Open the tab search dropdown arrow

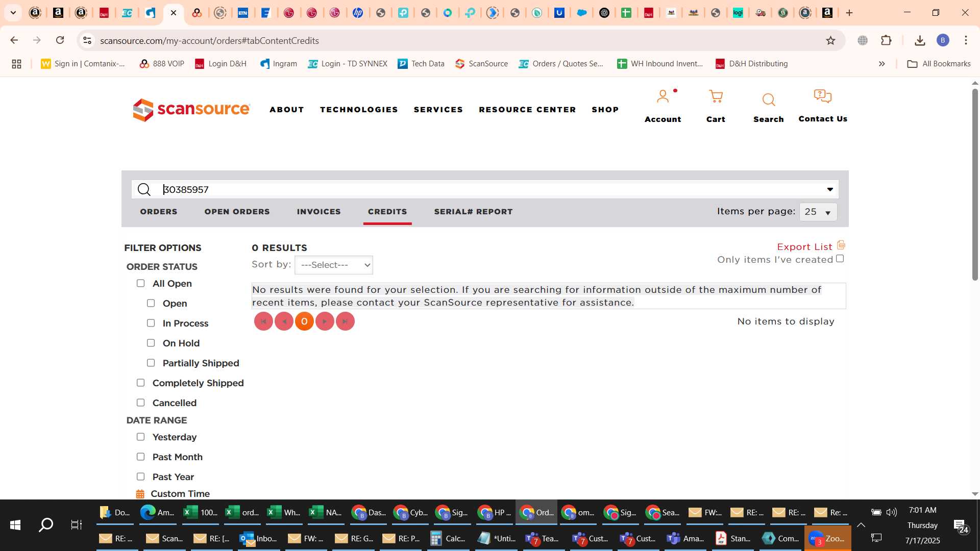13,13
